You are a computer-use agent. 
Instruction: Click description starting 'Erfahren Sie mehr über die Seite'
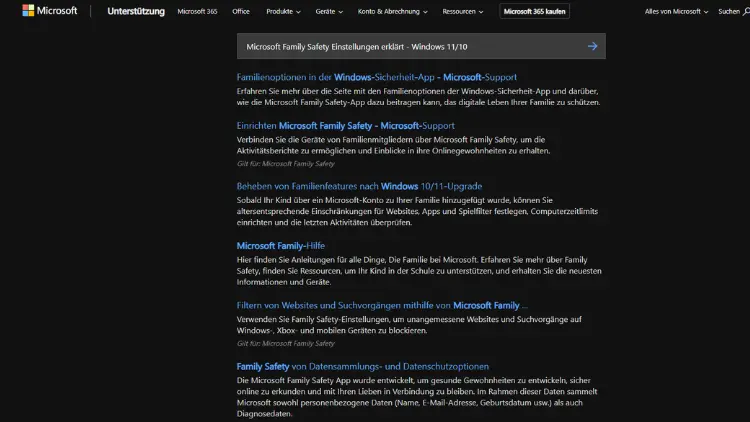pyautogui.click(x=418, y=97)
